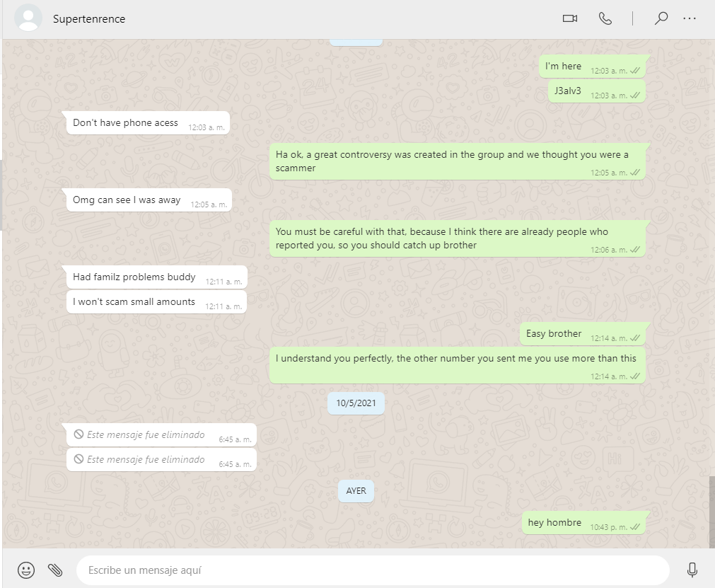Image resolution: width=715 pixels, height=588 pixels.
Task: Start a voice call using phone icon
Action: 605,18
